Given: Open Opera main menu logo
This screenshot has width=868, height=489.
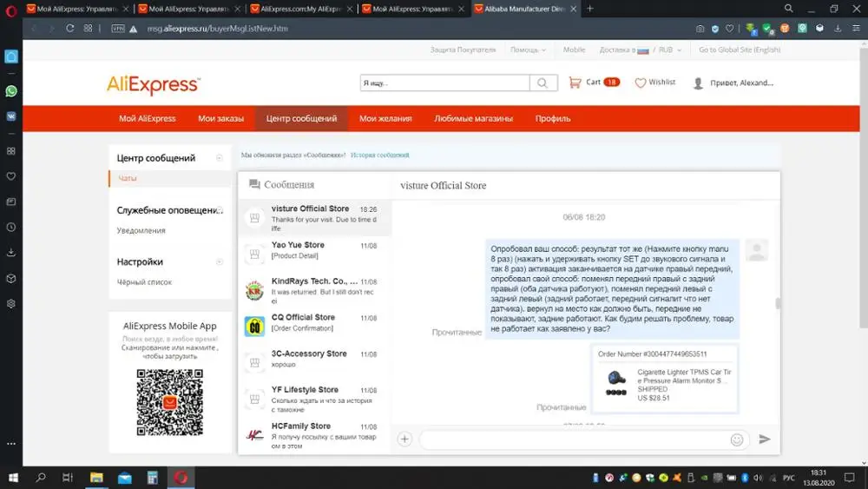Looking at the screenshot, I should pyautogui.click(x=11, y=10).
